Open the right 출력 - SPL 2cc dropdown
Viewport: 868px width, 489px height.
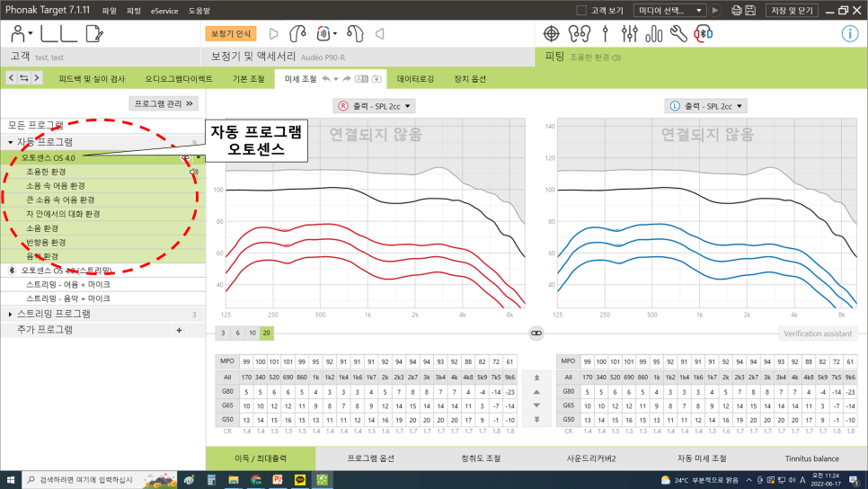point(374,106)
